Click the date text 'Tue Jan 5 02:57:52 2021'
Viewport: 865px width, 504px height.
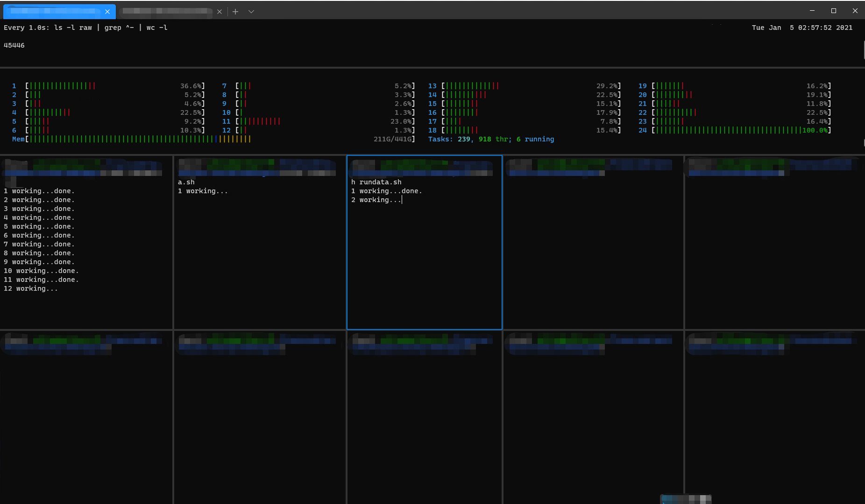tap(802, 28)
